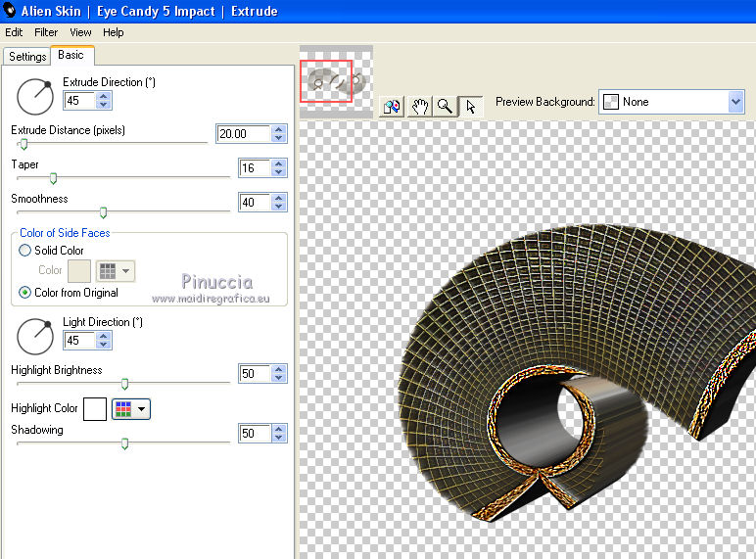Click the white Highlight Color swatch
756x559 pixels.
tap(95, 409)
